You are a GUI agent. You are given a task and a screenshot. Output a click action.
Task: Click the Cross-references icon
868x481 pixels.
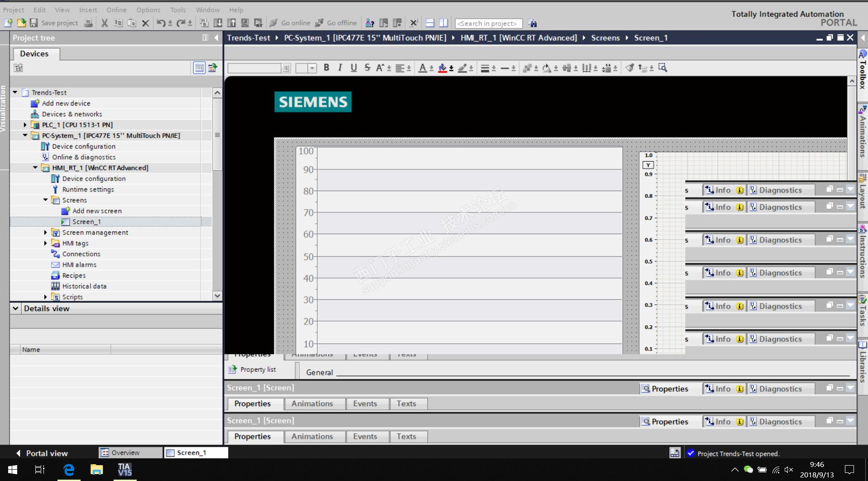point(413,23)
